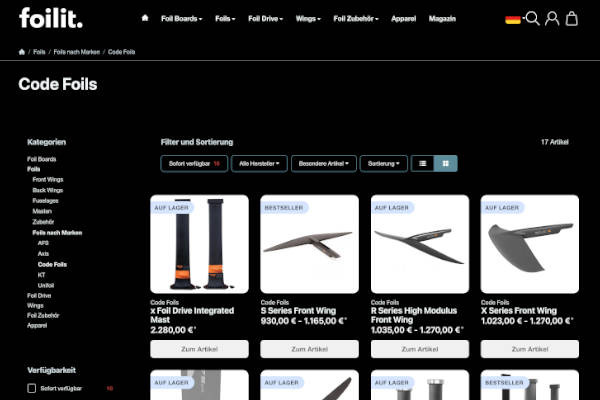Click the 930,00 € - 1.165,00 € price
Screen dimensions: 600x400
click(x=304, y=321)
